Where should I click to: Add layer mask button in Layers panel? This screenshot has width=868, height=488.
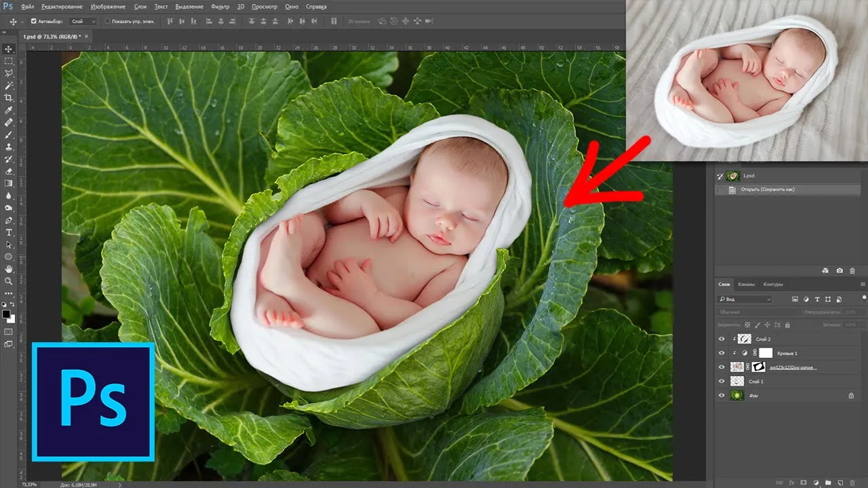click(804, 483)
